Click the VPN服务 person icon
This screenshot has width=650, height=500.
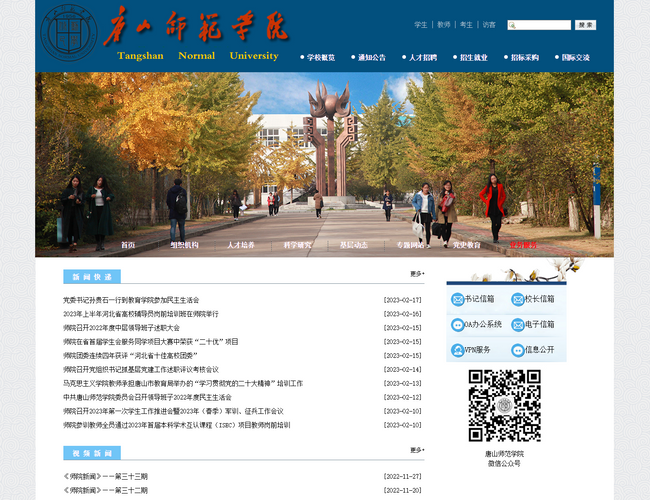pos(458,350)
